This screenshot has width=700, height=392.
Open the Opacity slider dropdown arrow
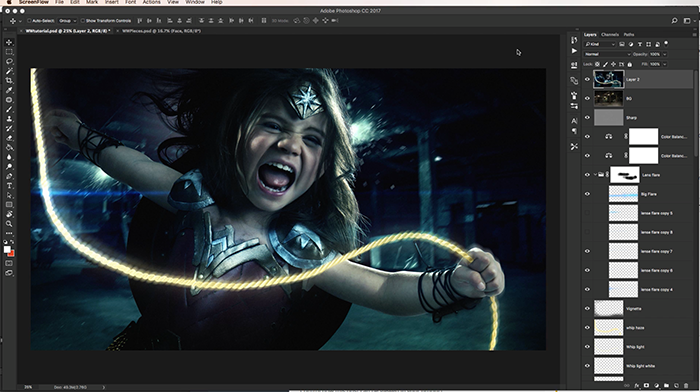point(664,54)
